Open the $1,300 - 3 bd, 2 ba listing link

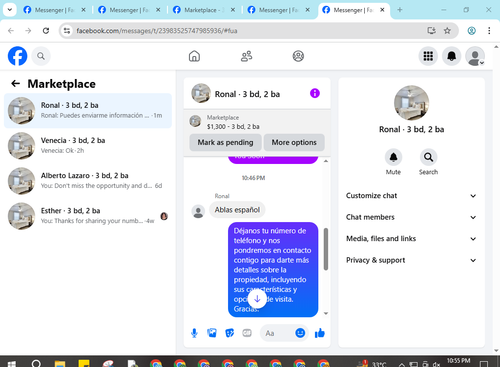[233, 127]
